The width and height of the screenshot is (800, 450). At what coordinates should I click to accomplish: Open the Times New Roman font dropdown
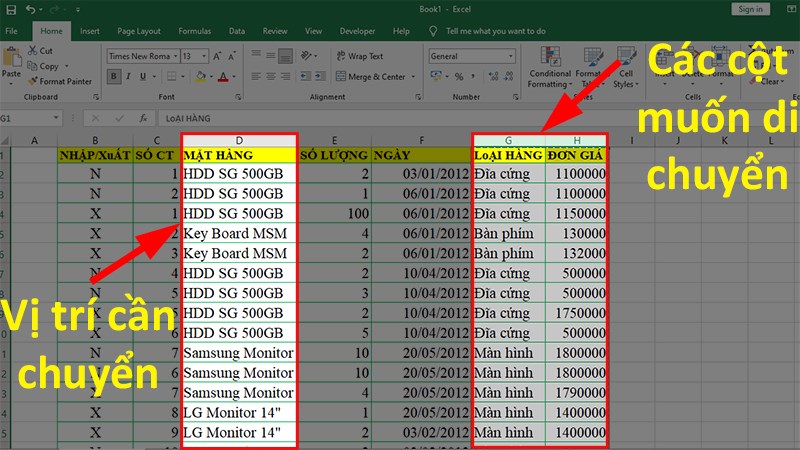175,56
